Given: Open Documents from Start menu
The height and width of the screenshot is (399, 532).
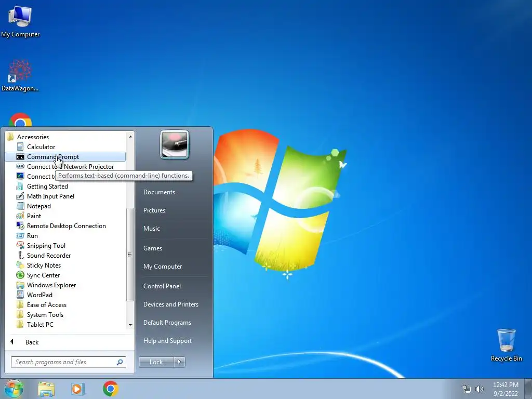Looking at the screenshot, I should pyautogui.click(x=159, y=192).
